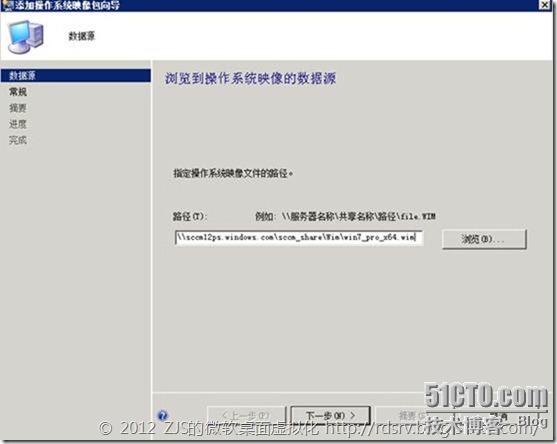Select the 常规 step in sidebar

(x=18, y=92)
